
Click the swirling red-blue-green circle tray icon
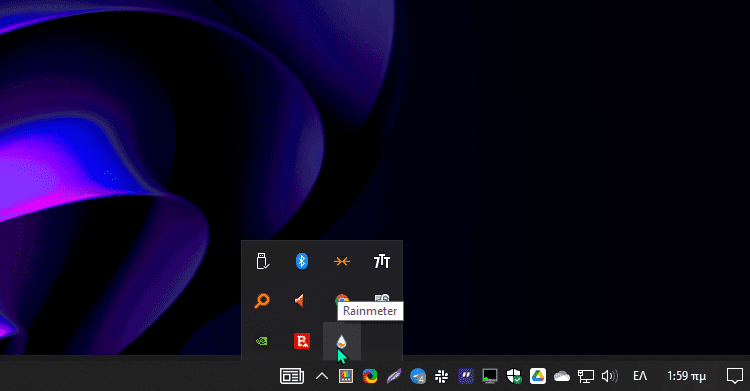point(370,376)
